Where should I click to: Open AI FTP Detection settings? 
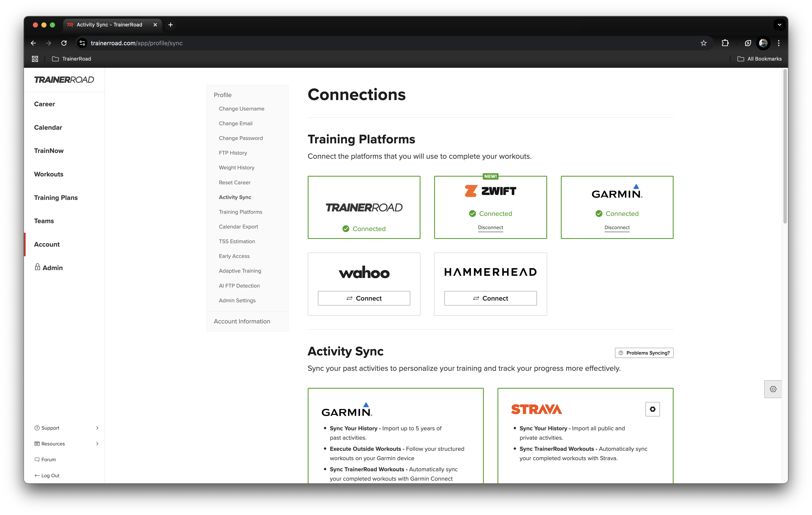239,285
